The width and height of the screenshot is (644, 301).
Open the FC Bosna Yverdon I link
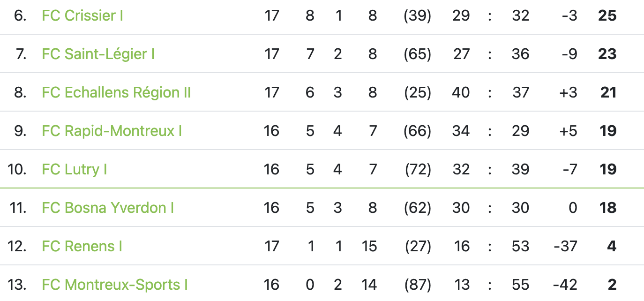point(108,208)
